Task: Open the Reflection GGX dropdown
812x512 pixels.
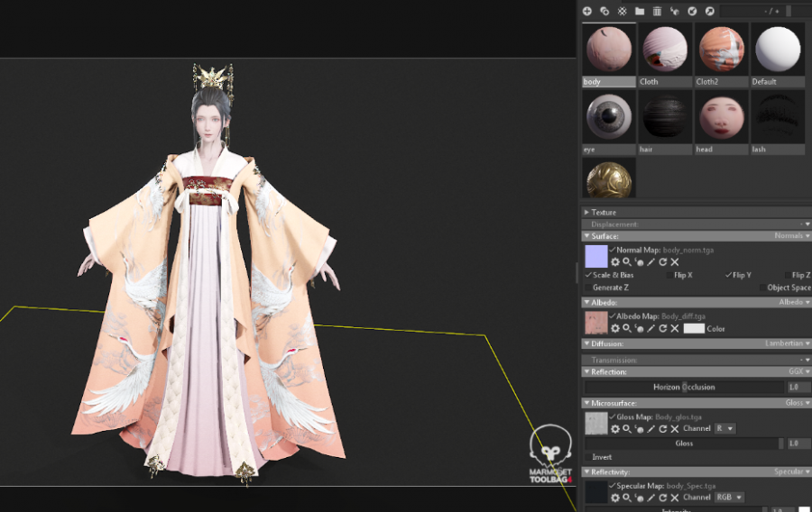Action: pos(799,371)
